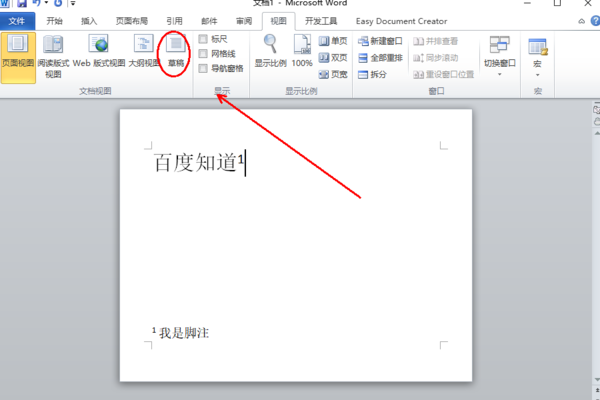The image size is (600, 400).
Task: Click the Save icon in quick access toolbar
Action: click(x=22, y=3)
